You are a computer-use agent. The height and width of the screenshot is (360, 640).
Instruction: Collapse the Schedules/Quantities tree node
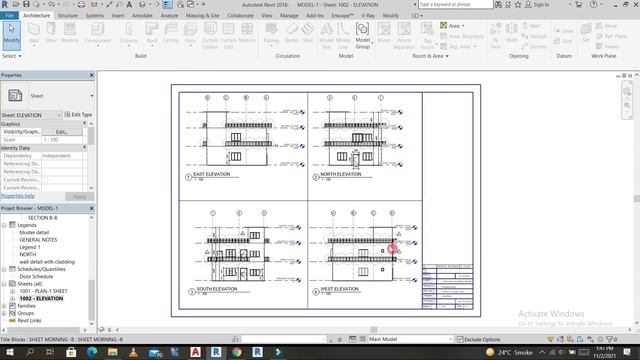tap(4, 269)
